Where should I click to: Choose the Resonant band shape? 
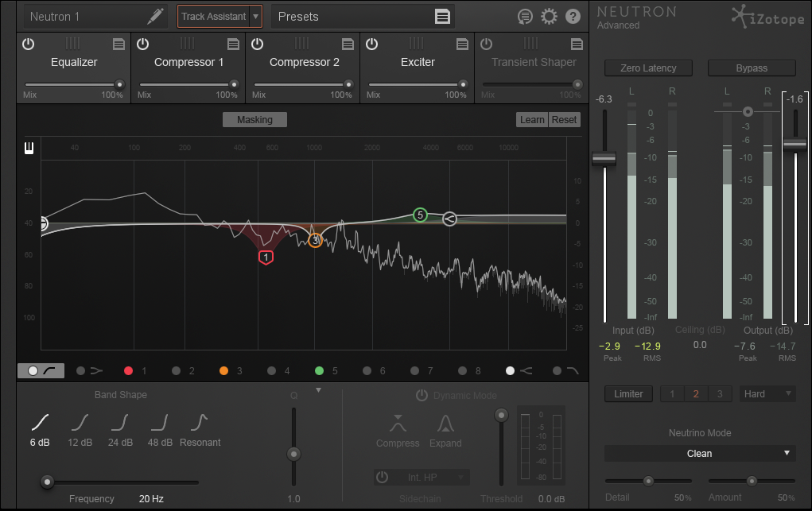point(200,430)
